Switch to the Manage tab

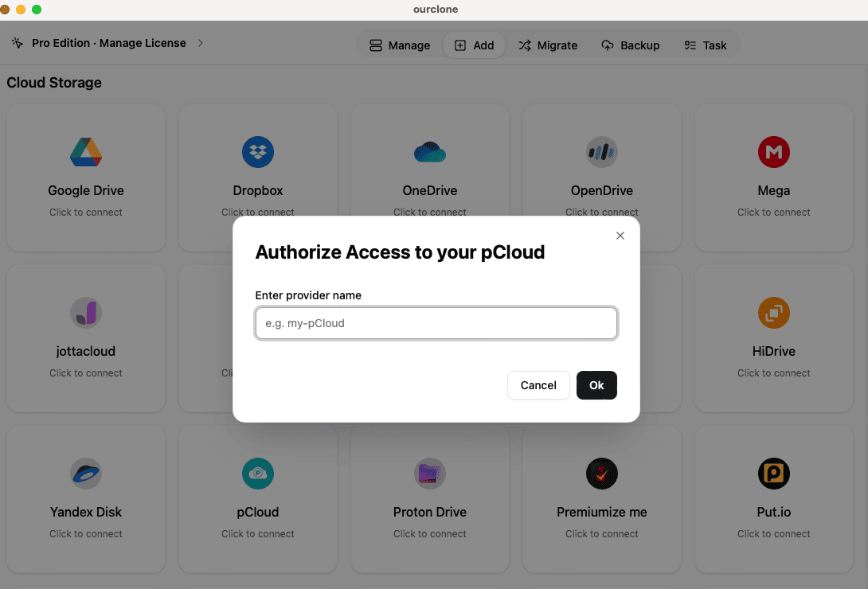pyautogui.click(x=399, y=45)
